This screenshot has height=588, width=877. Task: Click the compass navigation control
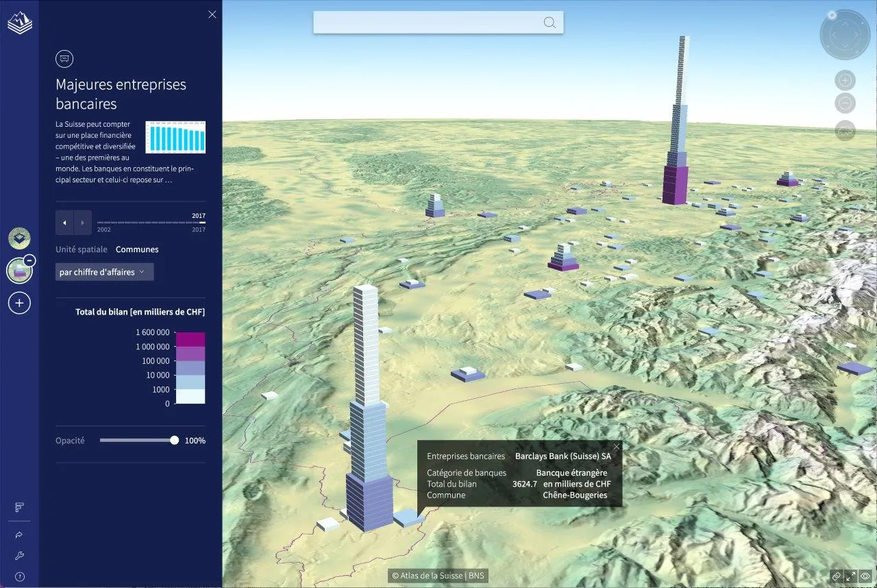[844, 34]
